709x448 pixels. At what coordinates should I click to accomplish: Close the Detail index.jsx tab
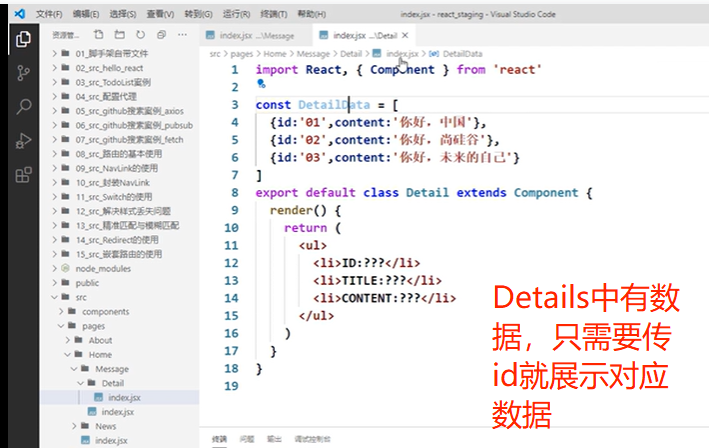(x=405, y=35)
